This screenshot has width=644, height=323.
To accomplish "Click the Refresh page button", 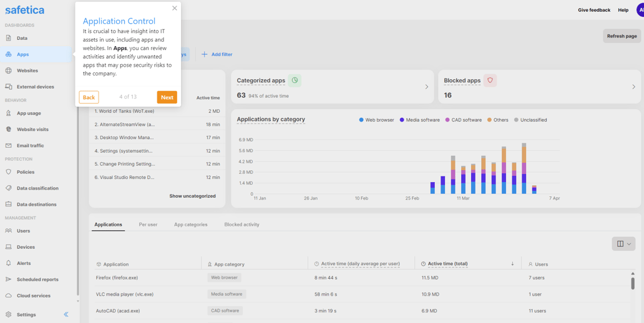I will pos(622,36).
